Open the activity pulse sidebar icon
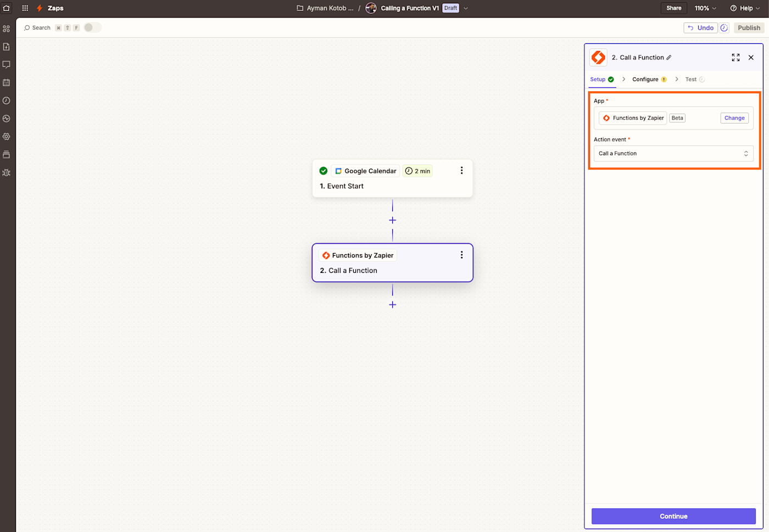 point(7,119)
